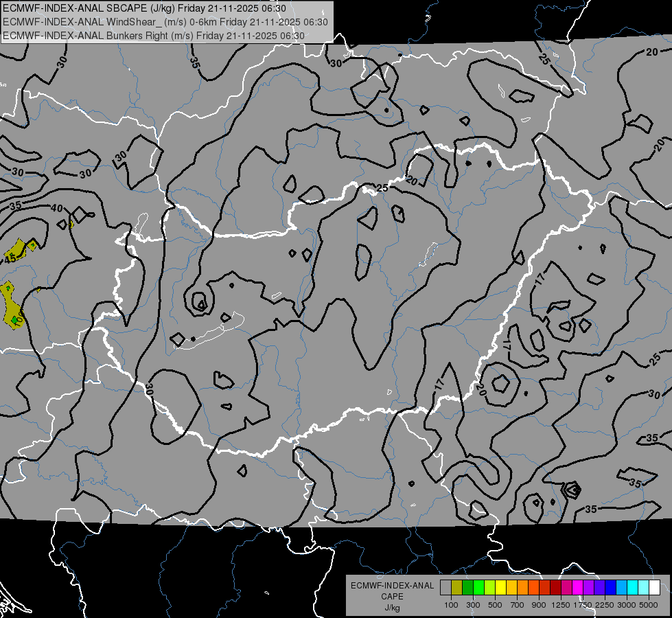
Task: Click the grey swatch in CAPE legend
Action: 445,587
